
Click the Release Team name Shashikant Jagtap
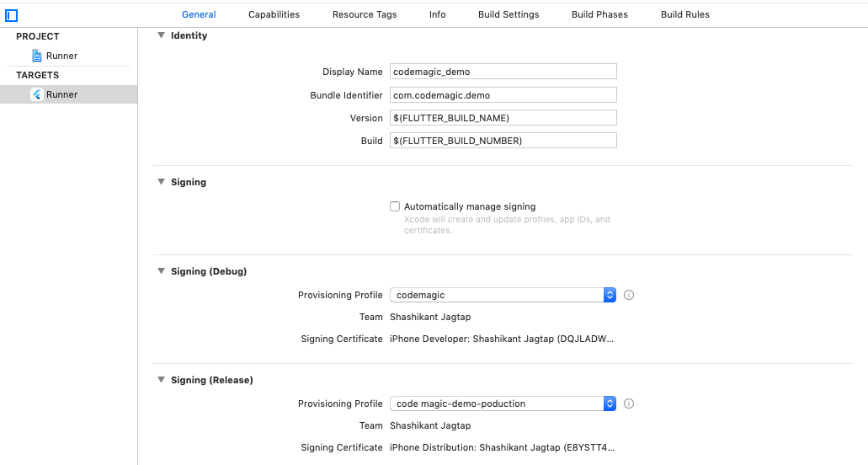tap(430, 425)
